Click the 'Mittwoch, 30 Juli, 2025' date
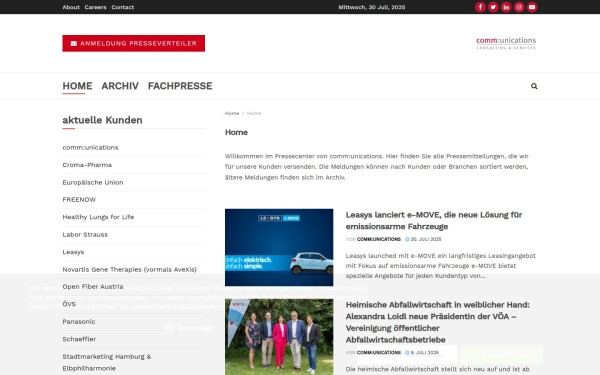The width and height of the screenshot is (600, 375). (372, 7)
